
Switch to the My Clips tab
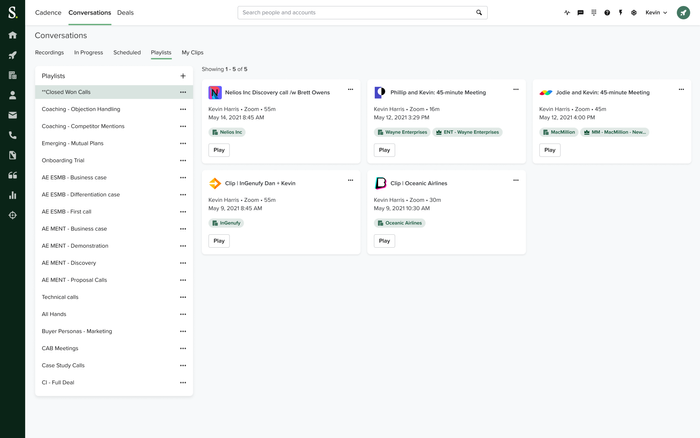192,52
